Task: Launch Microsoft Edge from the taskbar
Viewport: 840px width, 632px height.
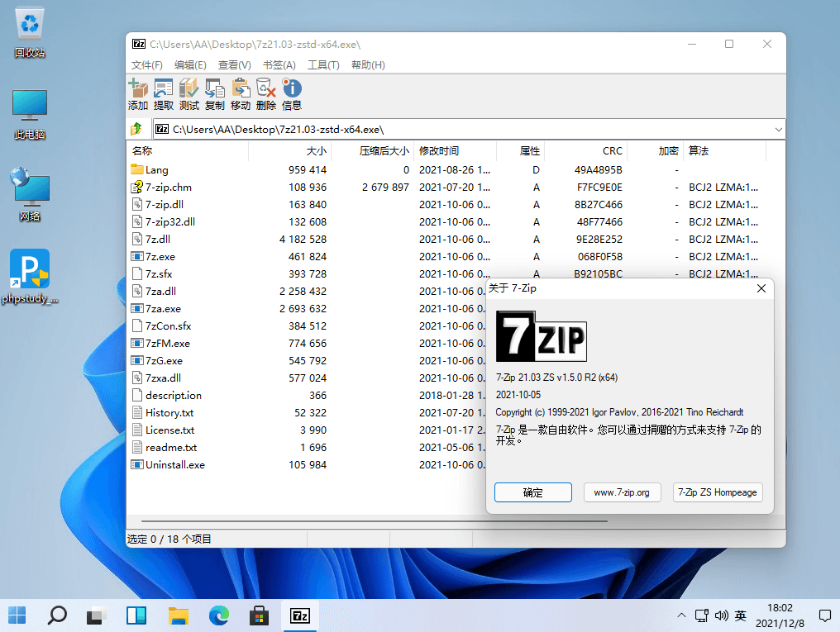Action: [x=218, y=615]
